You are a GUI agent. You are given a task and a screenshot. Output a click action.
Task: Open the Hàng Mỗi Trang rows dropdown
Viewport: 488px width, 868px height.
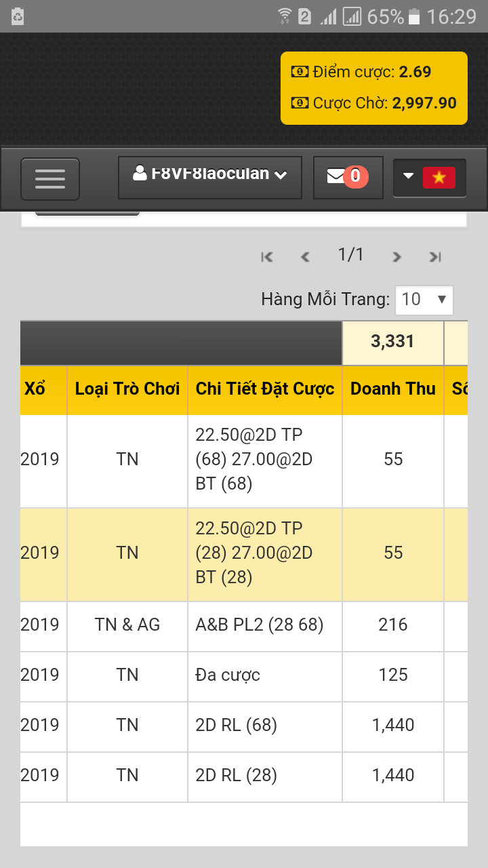click(424, 299)
